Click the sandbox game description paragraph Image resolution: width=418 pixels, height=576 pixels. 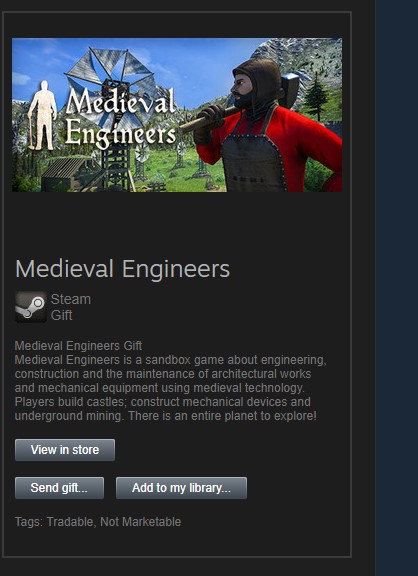[170, 388]
